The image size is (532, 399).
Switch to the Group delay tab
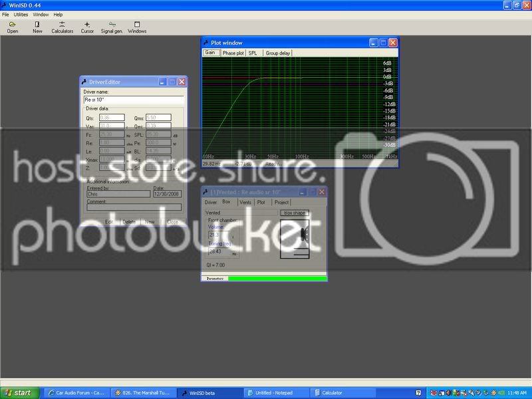coord(278,53)
